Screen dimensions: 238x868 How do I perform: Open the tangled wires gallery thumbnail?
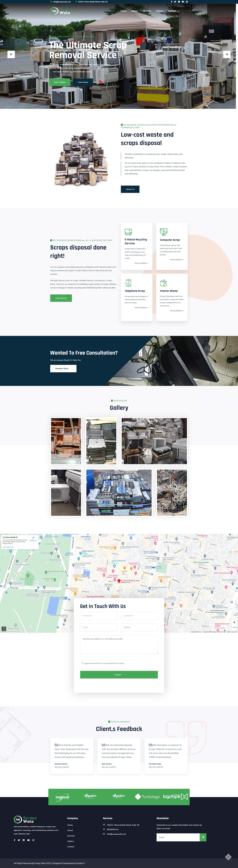coord(172,492)
